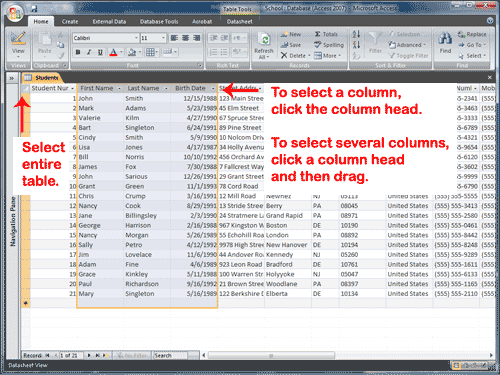The height and width of the screenshot is (375, 500).
Task: Center text alignment in Font group
Action: [186, 38]
